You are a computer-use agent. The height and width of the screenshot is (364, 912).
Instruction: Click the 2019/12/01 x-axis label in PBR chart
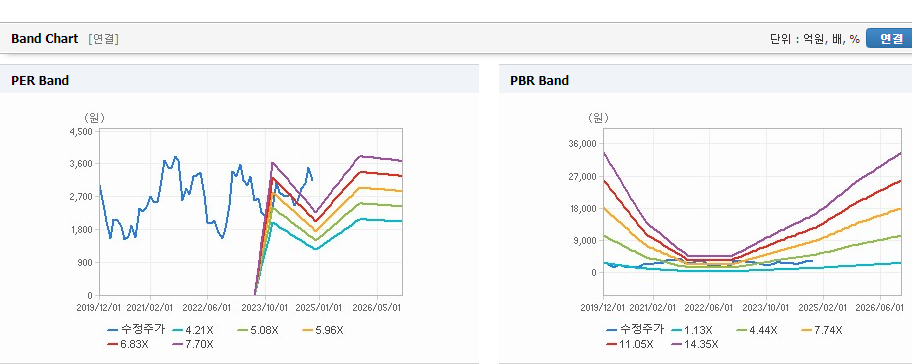pos(603,307)
